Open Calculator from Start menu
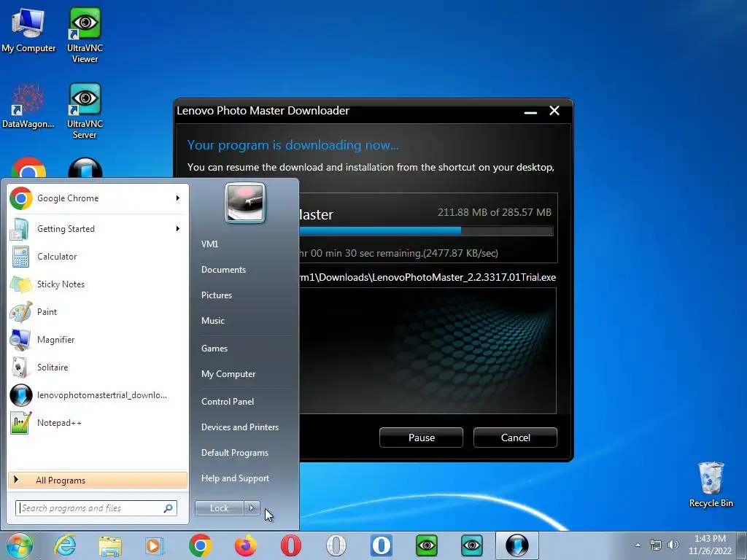Viewport: 747px width, 560px height. coord(98,257)
